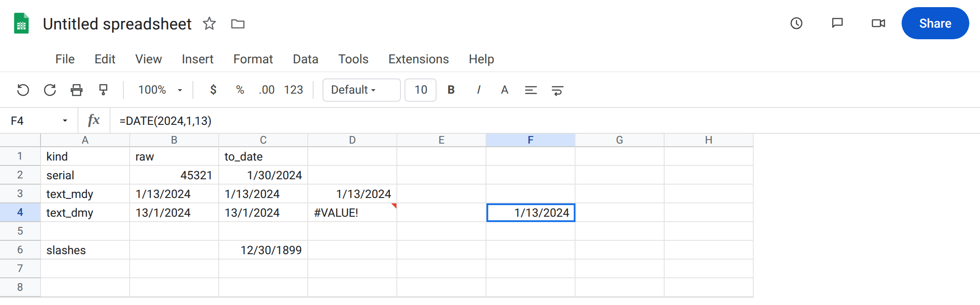Open the Default font dropdown

(x=362, y=90)
